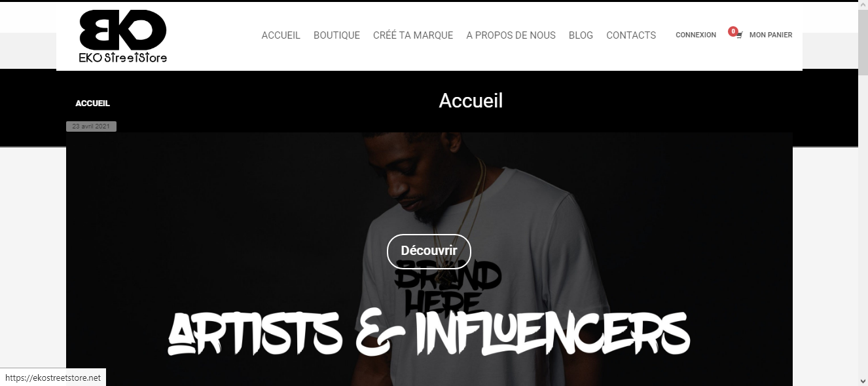Open the MON PANIER link
This screenshot has width=868, height=386.
coord(770,35)
